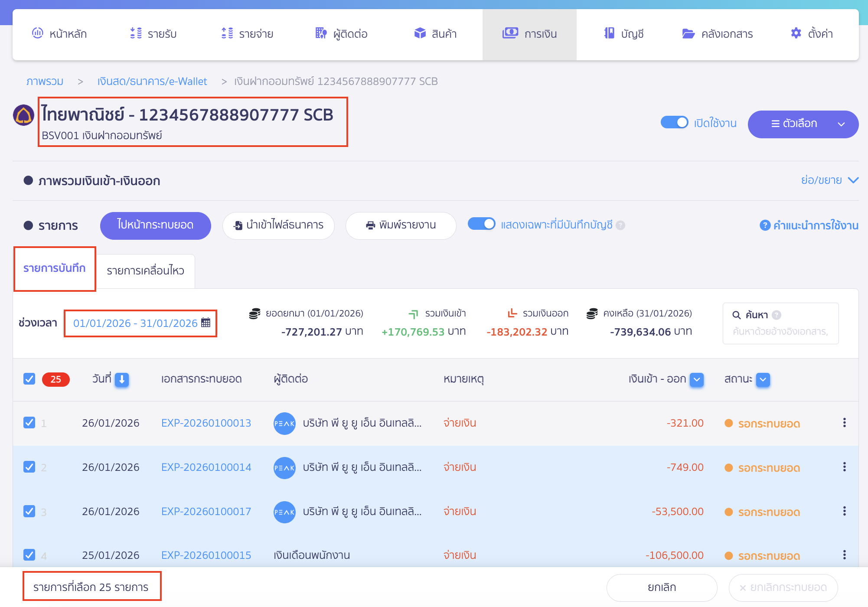
Task: Click the SCB bank logo icon
Action: point(23,115)
